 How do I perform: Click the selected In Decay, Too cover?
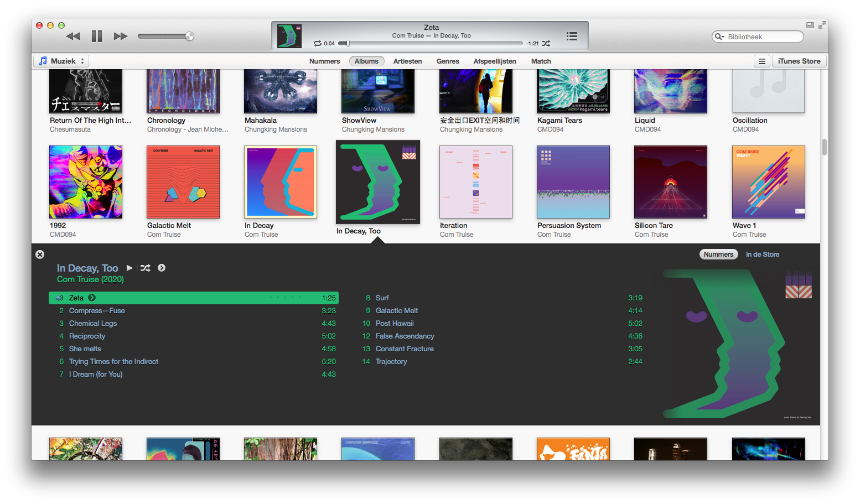[x=378, y=182]
